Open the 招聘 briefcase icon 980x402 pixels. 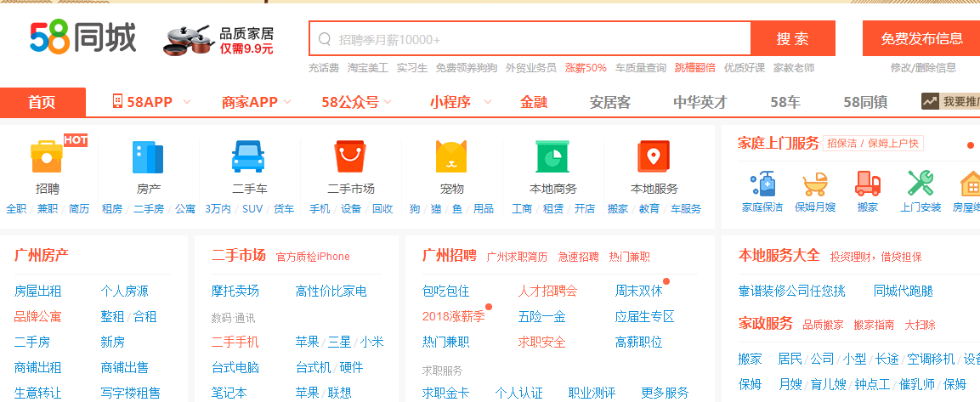click(x=47, y=156)
